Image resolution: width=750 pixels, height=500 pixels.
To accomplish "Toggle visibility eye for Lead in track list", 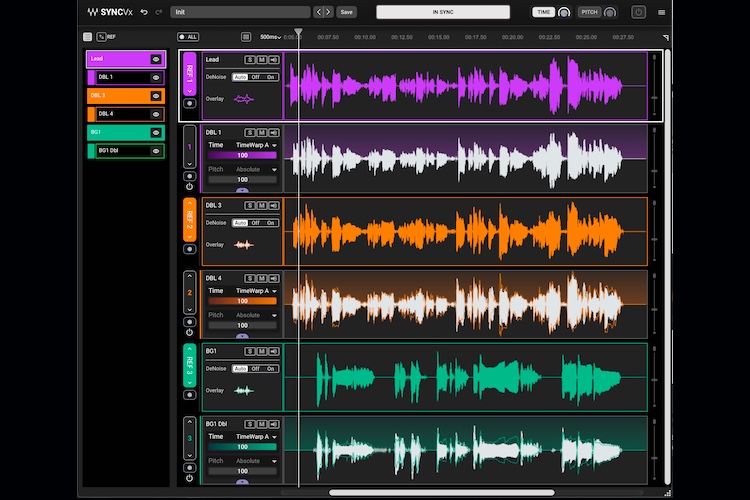I will click(156, 59).
